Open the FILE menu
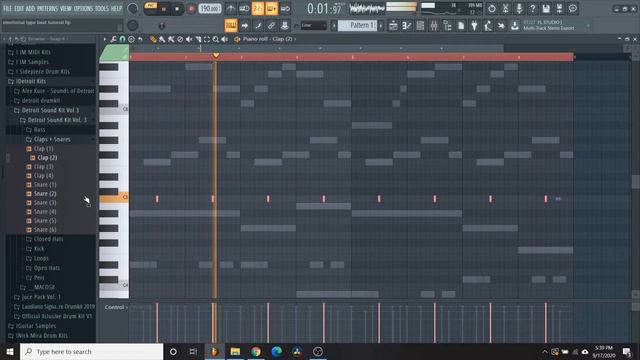 (7, 8)
